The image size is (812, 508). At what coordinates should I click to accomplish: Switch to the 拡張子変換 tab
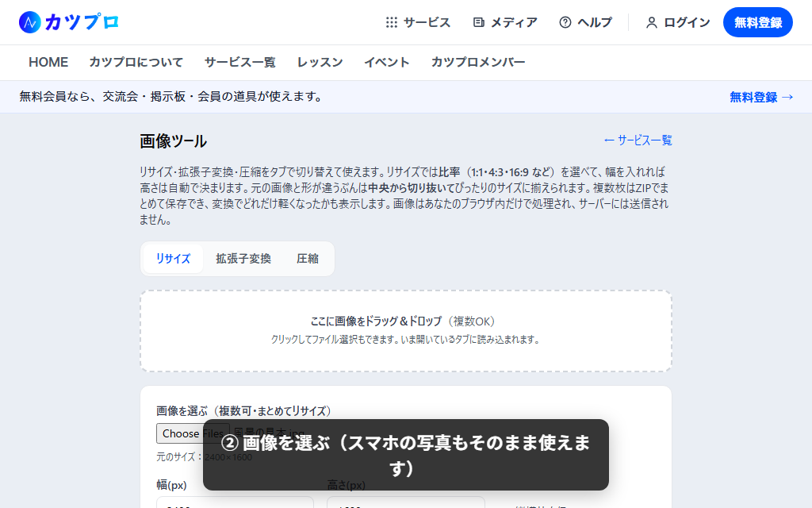click(243, 259)
